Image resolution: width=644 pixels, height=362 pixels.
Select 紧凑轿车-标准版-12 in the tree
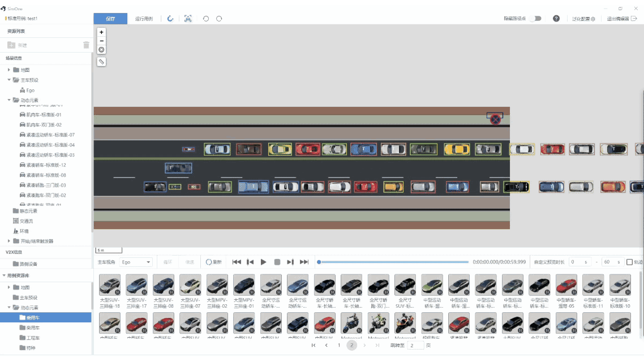(42, 165)
